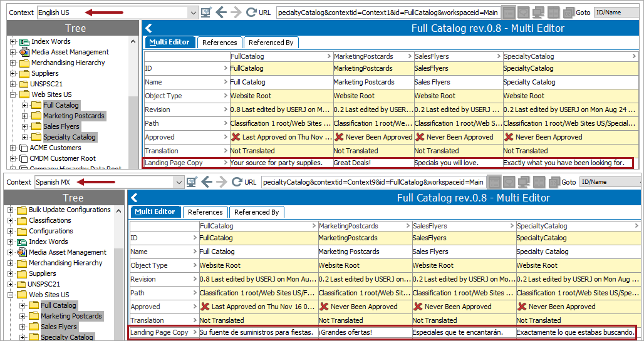Click the stacked-windows icon left of English US Goto
The width and height of the screenshot is (644, 341).
(568, 13)
